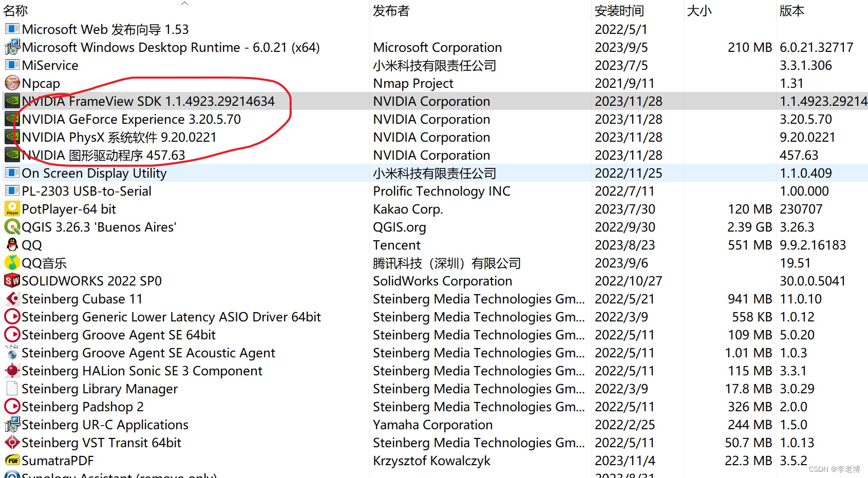Click the QQ penguin icon
This screenshot has height=478, width=868.
click(12, 244)
